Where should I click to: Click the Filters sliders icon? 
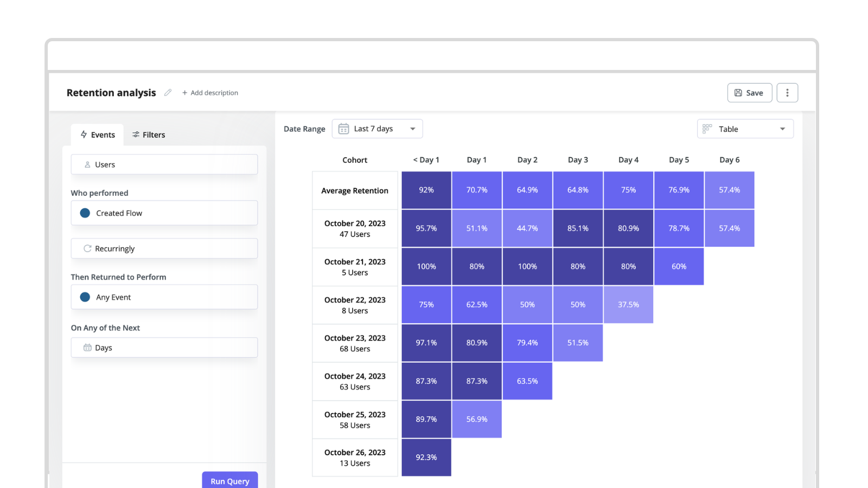point(135,134)
